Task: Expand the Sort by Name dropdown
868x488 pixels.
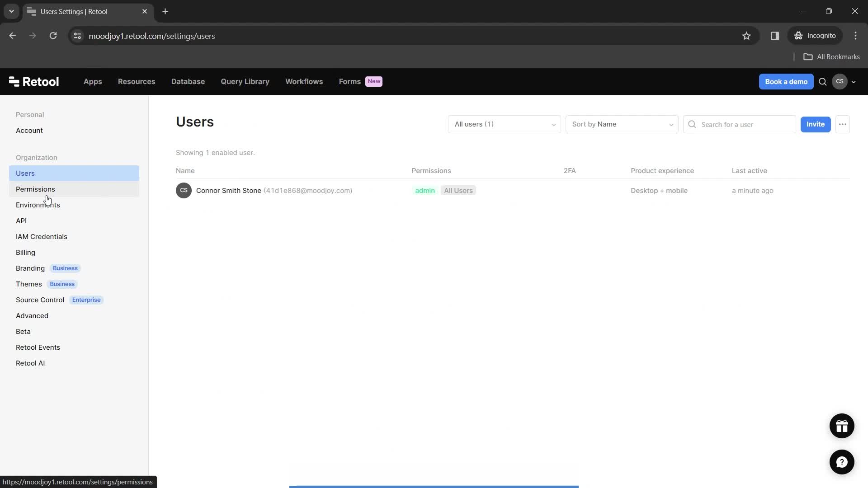Action: pyautogui.click(x=622, y=124)
